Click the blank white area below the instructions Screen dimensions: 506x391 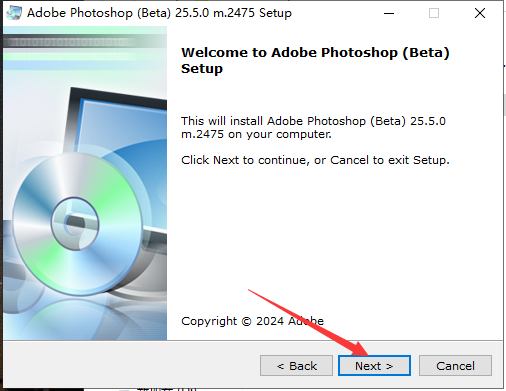pos(333,240)
